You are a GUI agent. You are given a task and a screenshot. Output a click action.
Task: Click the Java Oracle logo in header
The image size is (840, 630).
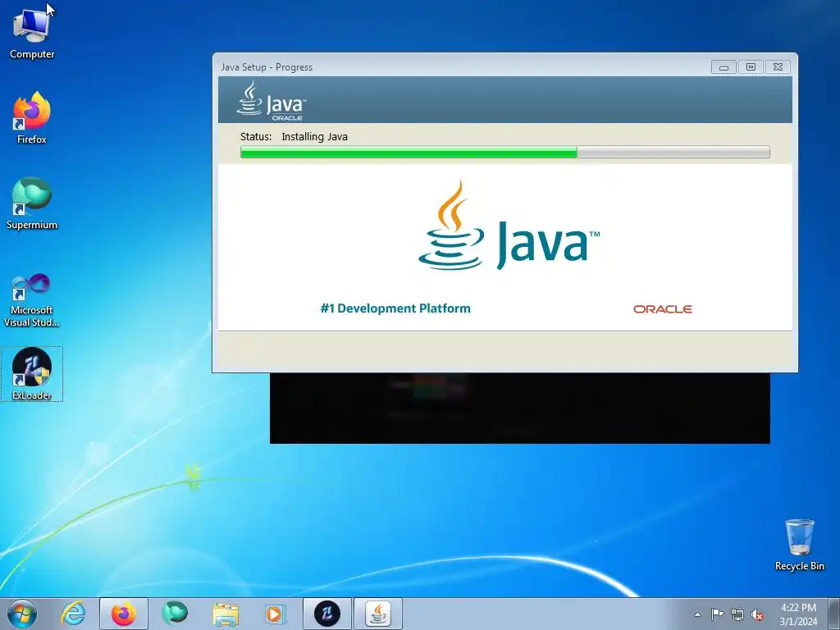[272, 100]
